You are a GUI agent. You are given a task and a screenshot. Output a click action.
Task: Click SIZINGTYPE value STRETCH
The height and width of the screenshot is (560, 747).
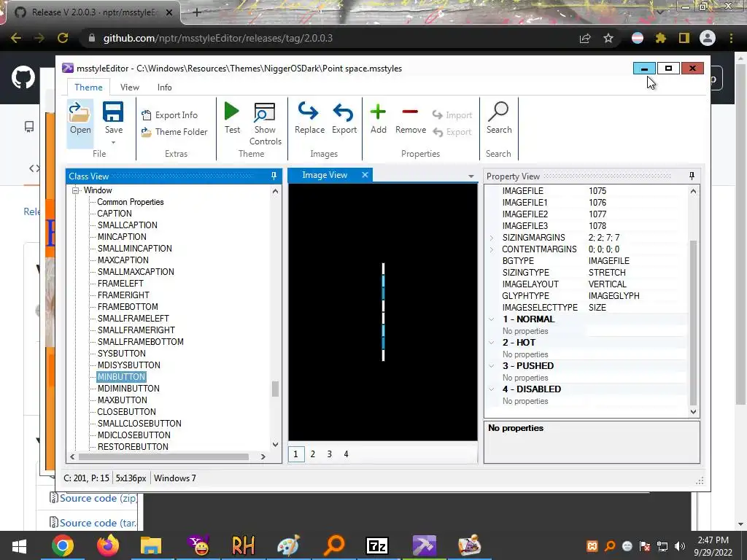607,273
